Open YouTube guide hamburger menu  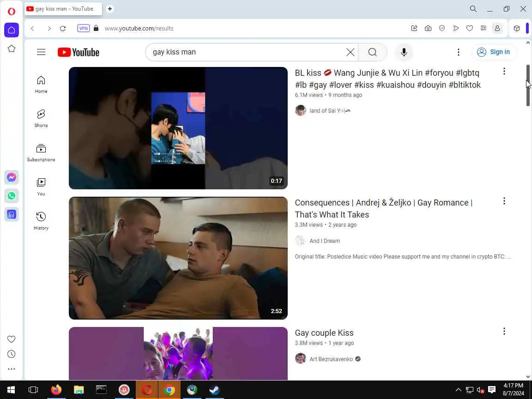[x=41, y=52]
